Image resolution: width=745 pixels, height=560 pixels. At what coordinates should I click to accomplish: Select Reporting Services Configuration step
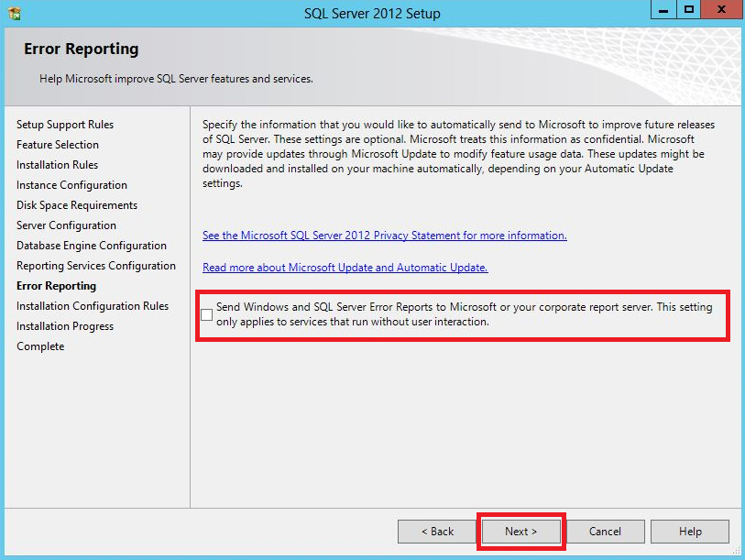(x=96, y=266)
